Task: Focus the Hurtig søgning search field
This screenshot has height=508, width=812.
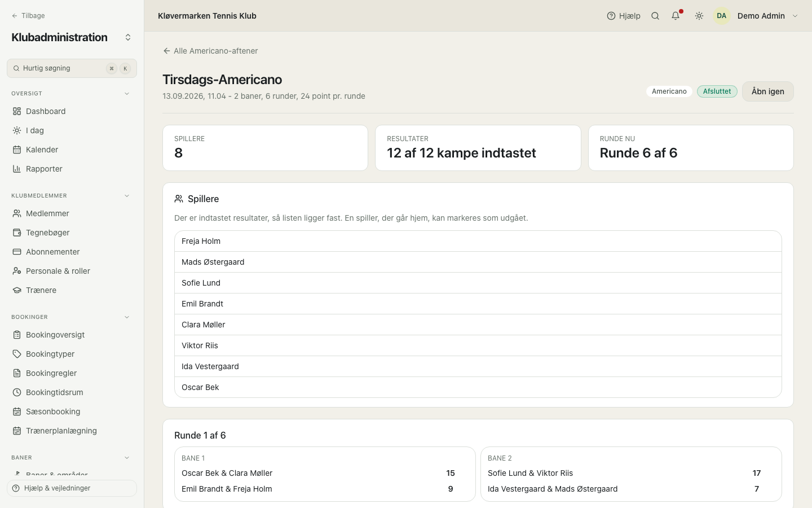Action: click(72, 68)
